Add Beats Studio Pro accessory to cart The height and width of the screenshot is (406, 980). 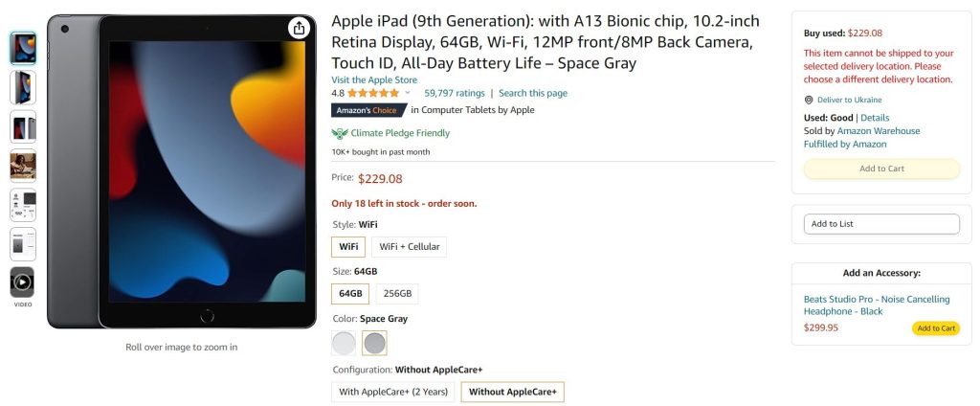pos(935,328)
